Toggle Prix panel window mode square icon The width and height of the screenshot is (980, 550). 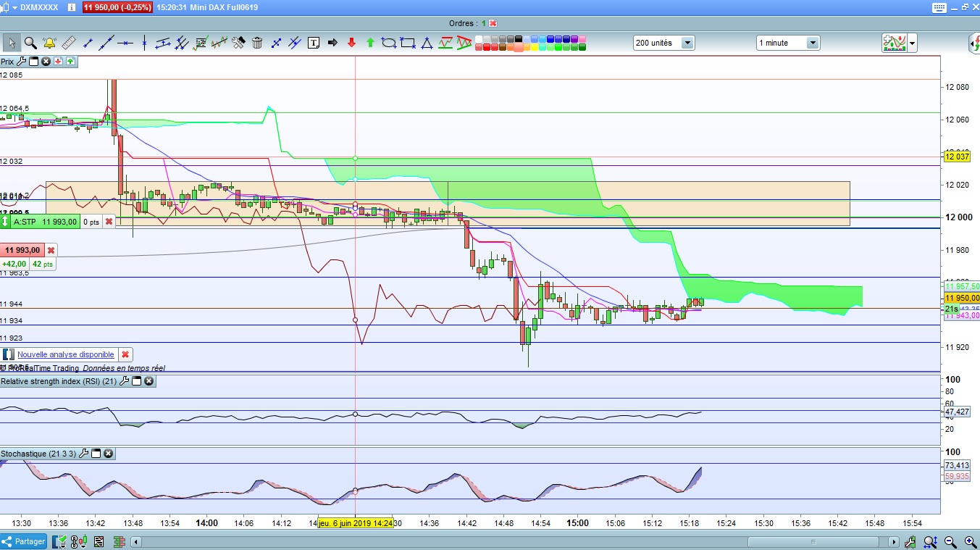[x=33, y=62]
